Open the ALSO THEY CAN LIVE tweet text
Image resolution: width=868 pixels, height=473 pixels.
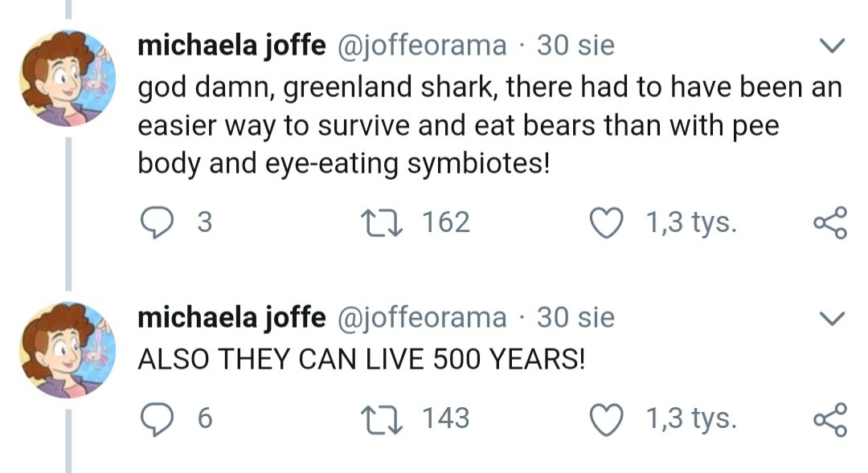362,360
